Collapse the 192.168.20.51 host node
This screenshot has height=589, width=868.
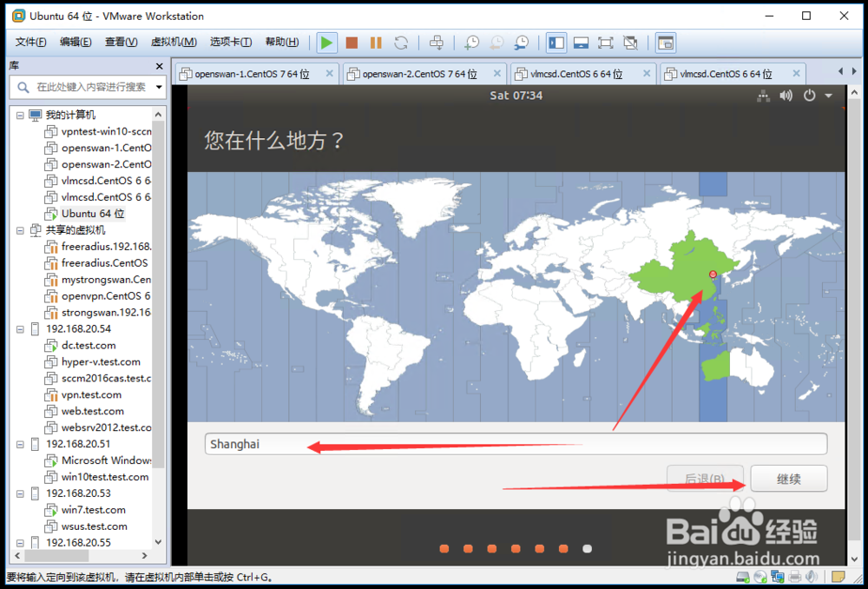pos(21,445)
